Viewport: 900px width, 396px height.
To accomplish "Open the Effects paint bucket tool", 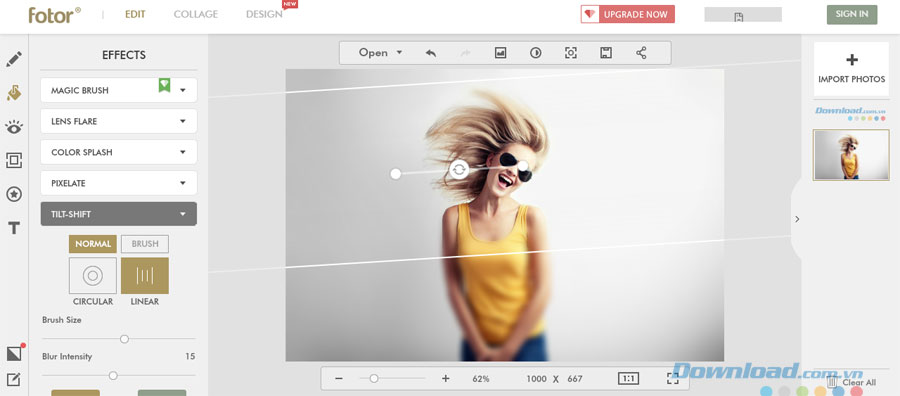I will (x=14, y=93).
